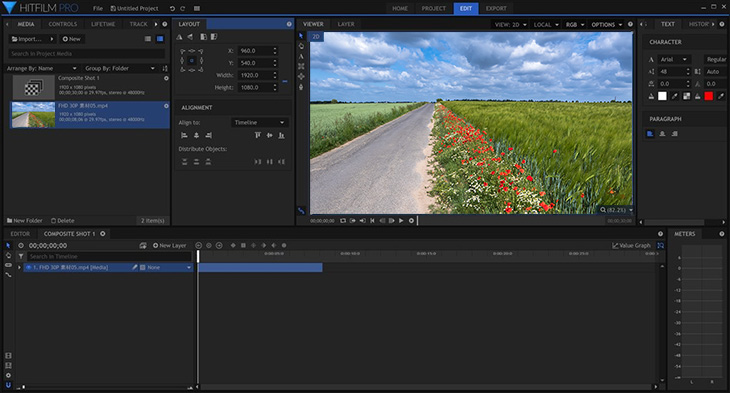The height and width of the screenshot is (393, 730).
Task: Click the New Layer button
Action: coord(169,245)
